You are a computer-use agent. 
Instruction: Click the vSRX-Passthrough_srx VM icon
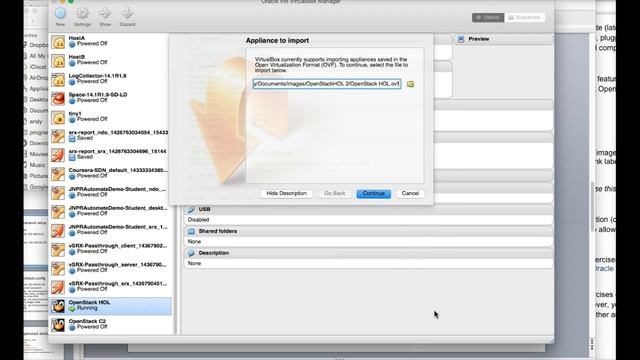coord(58,287)
